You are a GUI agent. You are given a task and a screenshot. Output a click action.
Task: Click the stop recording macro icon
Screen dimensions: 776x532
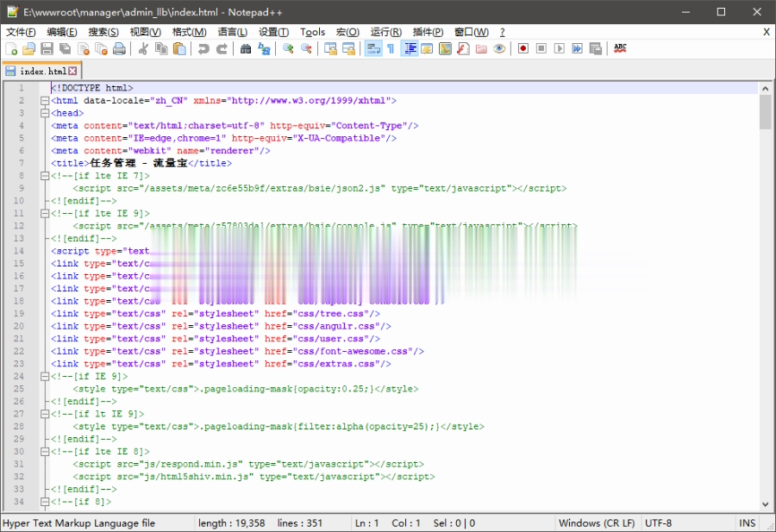541,48
